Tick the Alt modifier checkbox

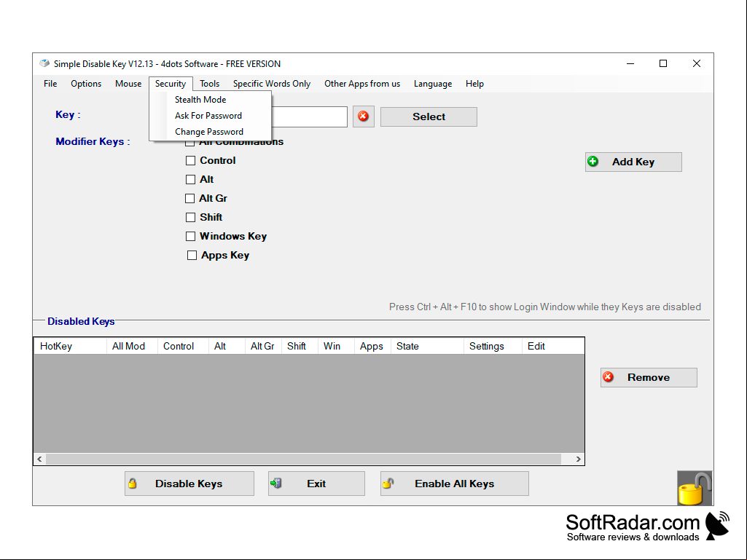pos(190,180)
